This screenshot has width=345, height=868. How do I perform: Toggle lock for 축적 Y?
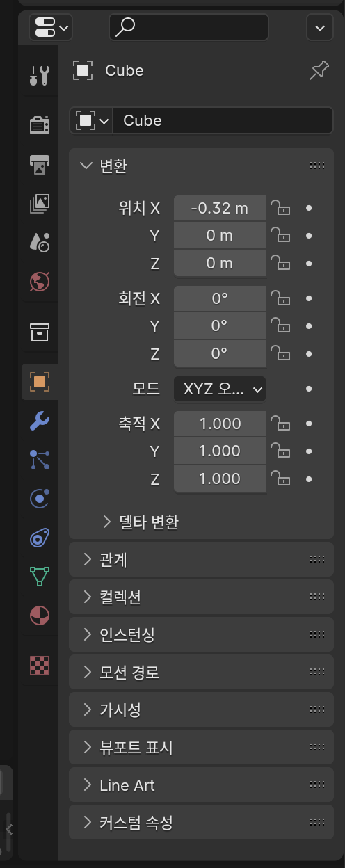[x=280, y=451]
